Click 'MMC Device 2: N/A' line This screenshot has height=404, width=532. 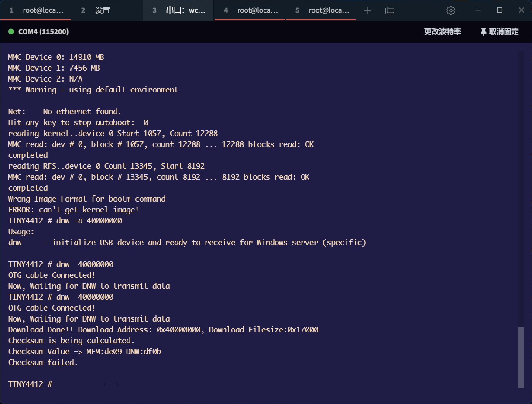(45, 79)
